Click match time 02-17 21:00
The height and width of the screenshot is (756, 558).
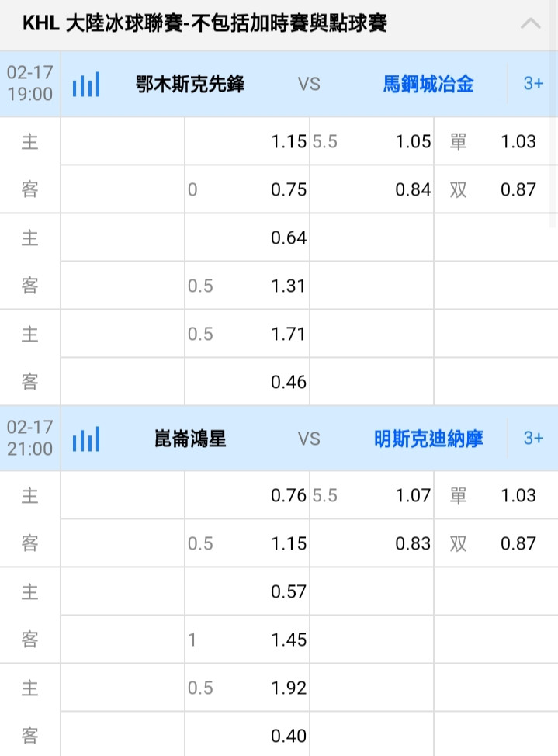[x=30, y=438]
